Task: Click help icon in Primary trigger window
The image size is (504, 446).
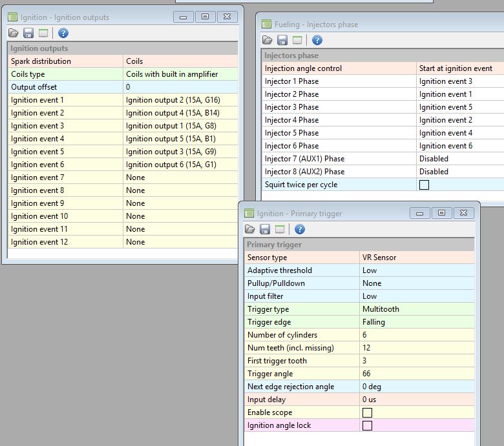Action: (x=299, y=229)
